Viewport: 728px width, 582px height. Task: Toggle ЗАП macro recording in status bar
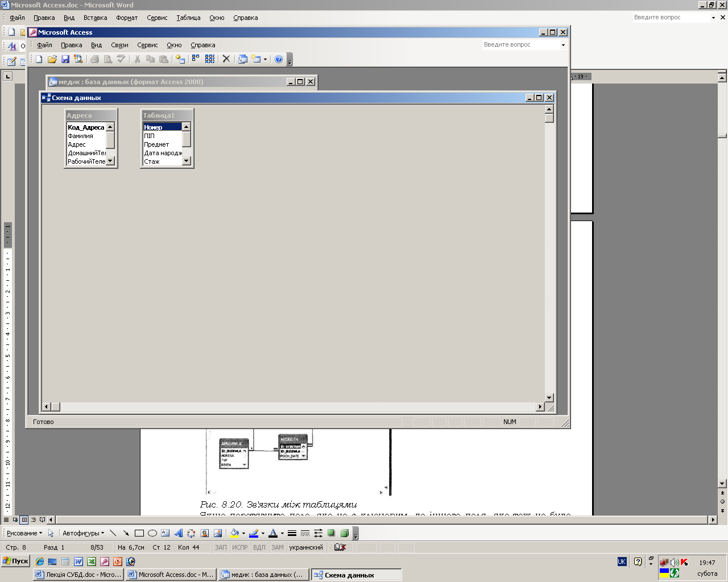221,547
